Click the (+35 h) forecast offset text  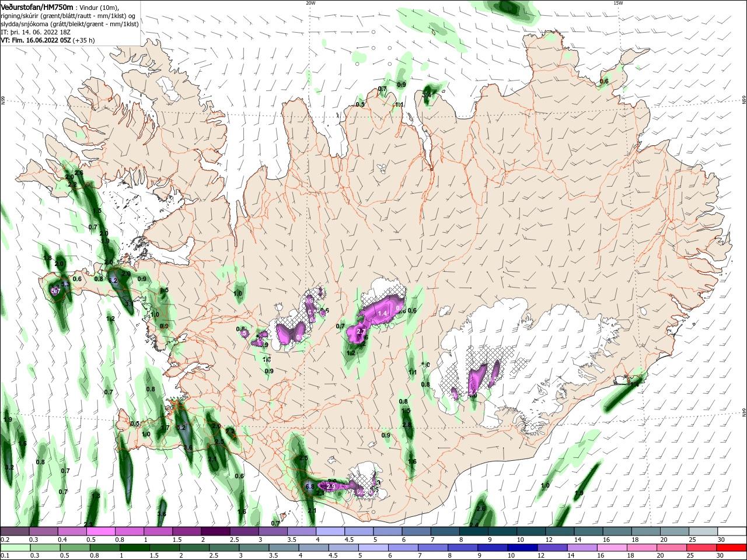pos(83,41)
